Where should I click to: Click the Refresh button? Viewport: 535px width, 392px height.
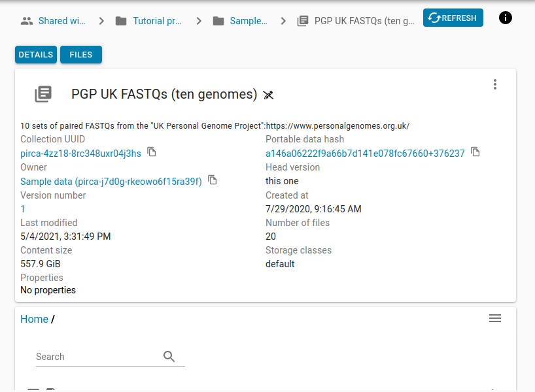tap(453, 18)
